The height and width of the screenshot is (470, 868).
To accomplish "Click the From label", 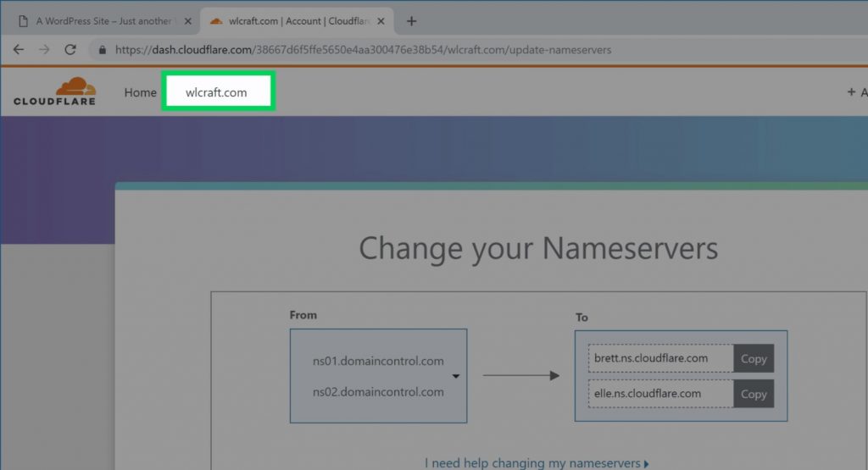I will click(x=303, y=315).
